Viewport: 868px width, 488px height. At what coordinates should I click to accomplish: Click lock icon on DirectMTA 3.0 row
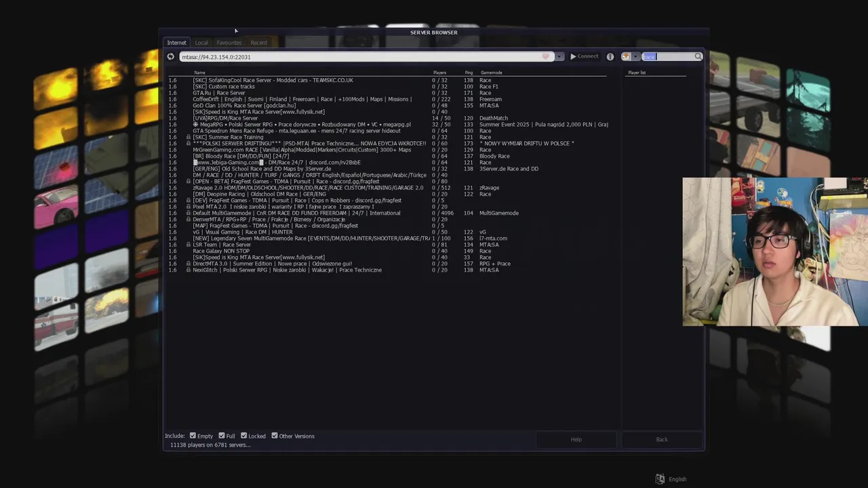(189, 264)
